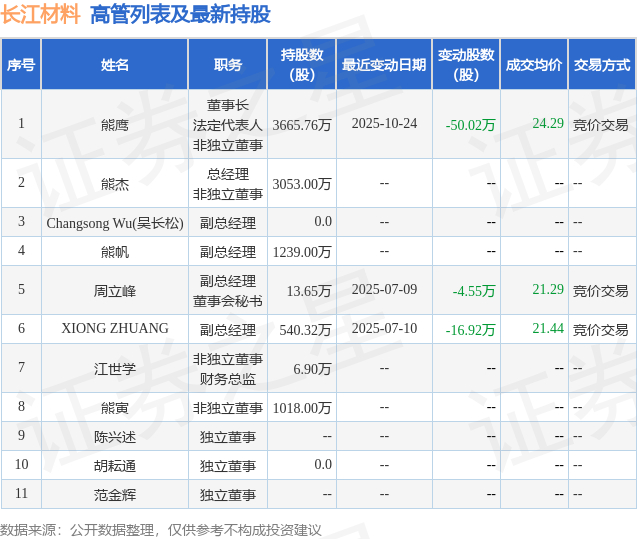
Task: Click the date 2025-10-24
Action: point(384,123)
